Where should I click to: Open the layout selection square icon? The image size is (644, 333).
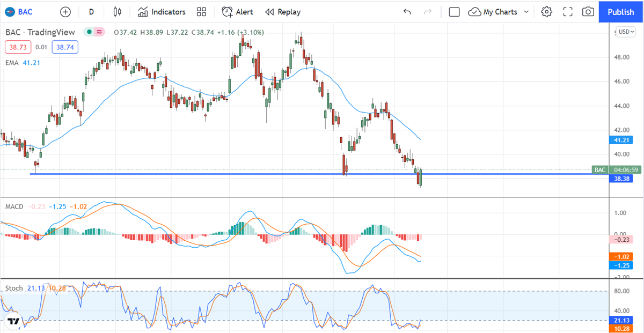454,12
